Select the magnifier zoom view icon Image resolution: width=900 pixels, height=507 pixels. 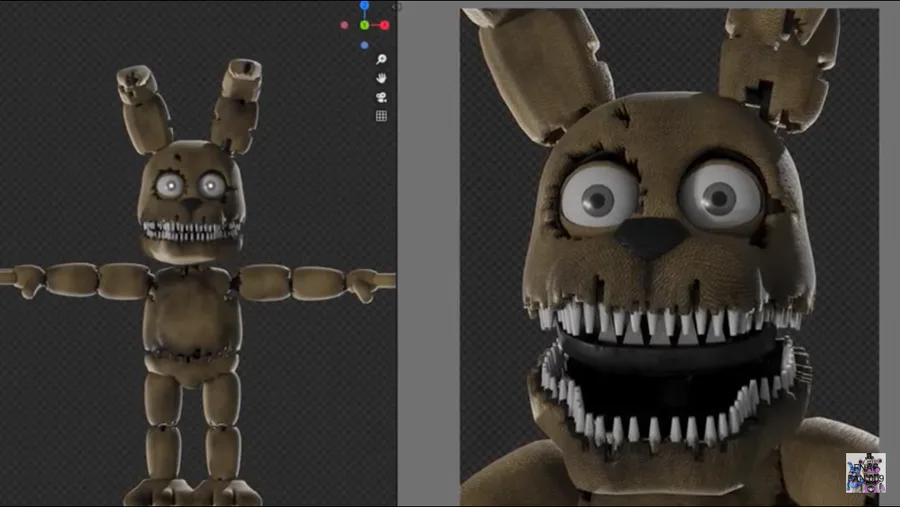[x=381, y=59]
